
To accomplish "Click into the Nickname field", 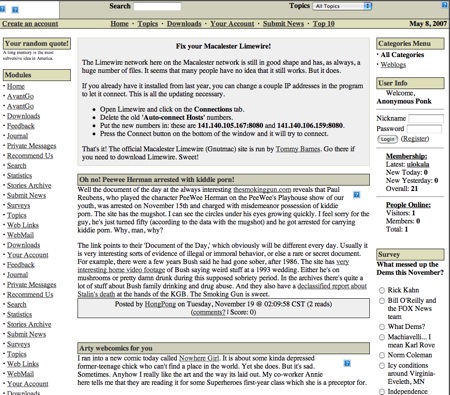I will [426, 118].
